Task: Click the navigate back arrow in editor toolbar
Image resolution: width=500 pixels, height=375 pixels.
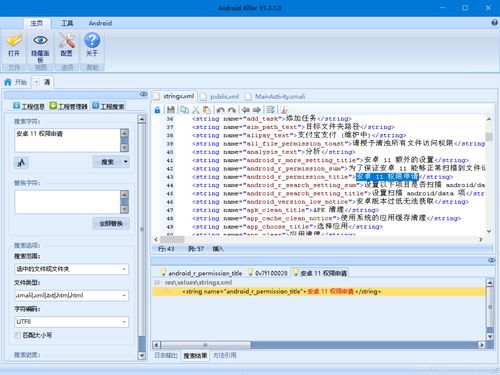Action: tap(246, 110)
